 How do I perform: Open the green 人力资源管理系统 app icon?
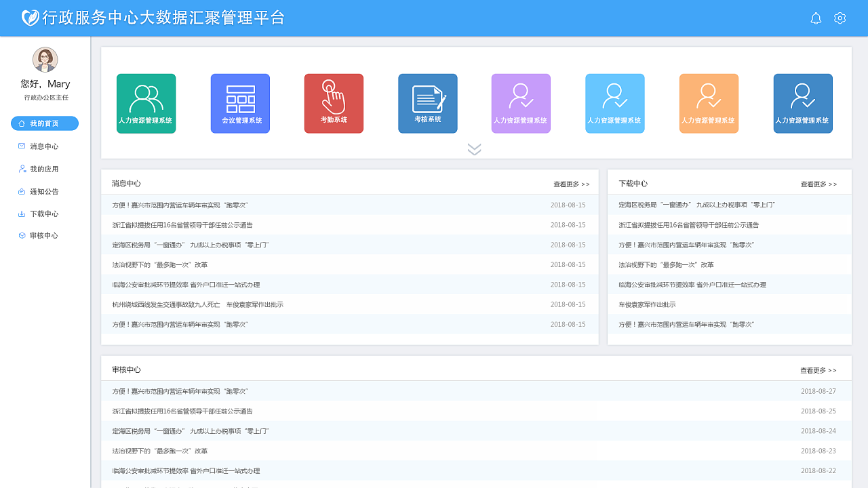[x=146, y=103]
